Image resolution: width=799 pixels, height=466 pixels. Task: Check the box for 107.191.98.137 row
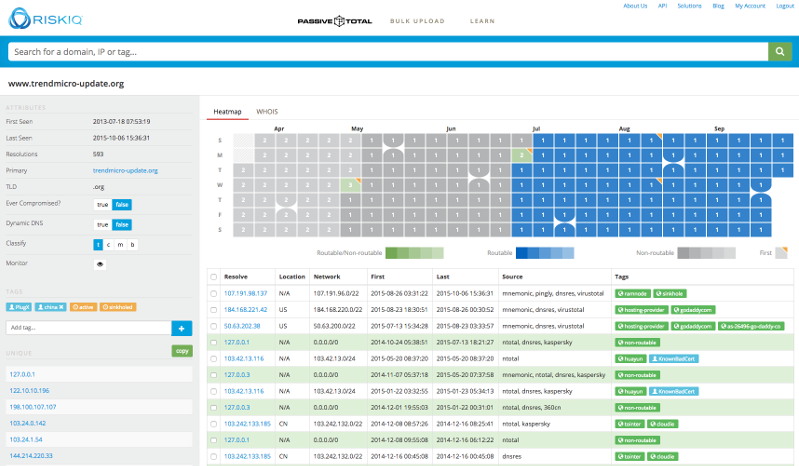214,295
